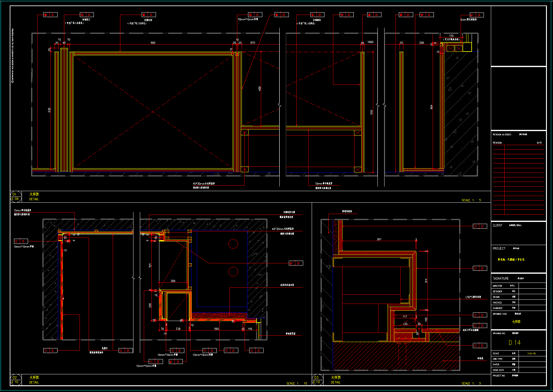Click the 1660 dimension text
Image resolution: width=553 pixels, height=392 pixels.
370,42
